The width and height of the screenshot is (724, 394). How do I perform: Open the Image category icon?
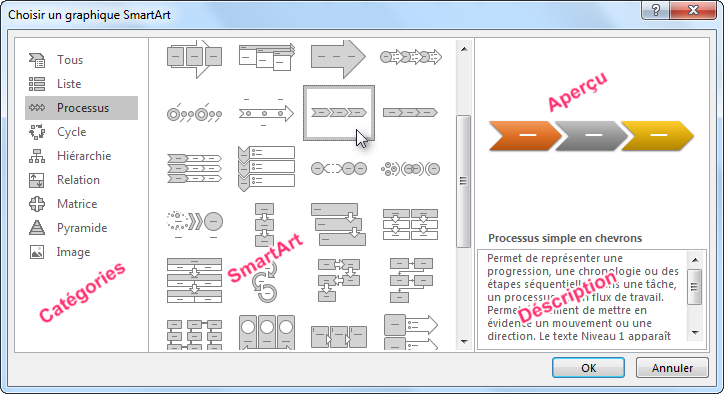tap(37, 252)
